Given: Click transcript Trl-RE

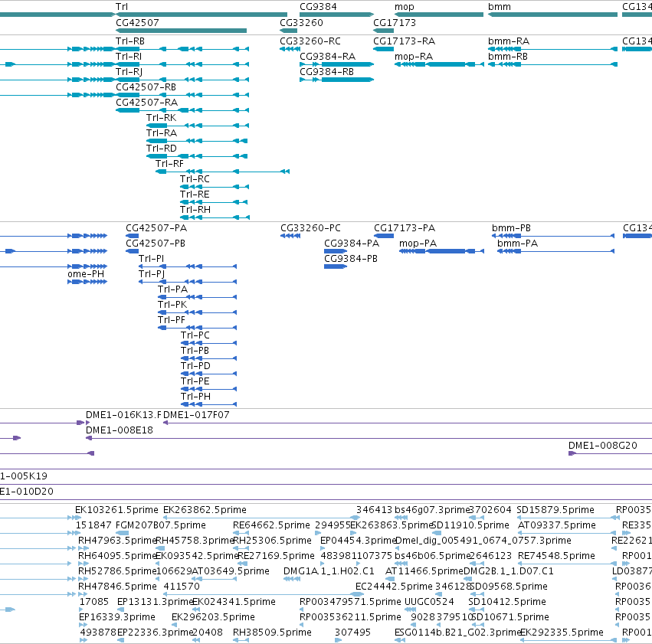Looking at the screenshot, I should click(195, 195).
